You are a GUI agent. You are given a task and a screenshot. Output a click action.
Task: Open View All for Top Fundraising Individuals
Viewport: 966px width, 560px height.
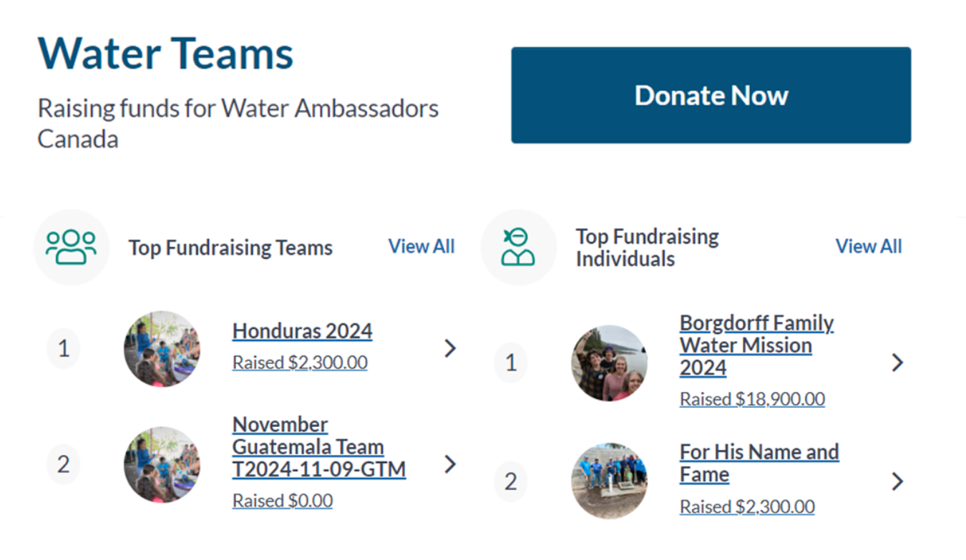[x=868, y=247]
